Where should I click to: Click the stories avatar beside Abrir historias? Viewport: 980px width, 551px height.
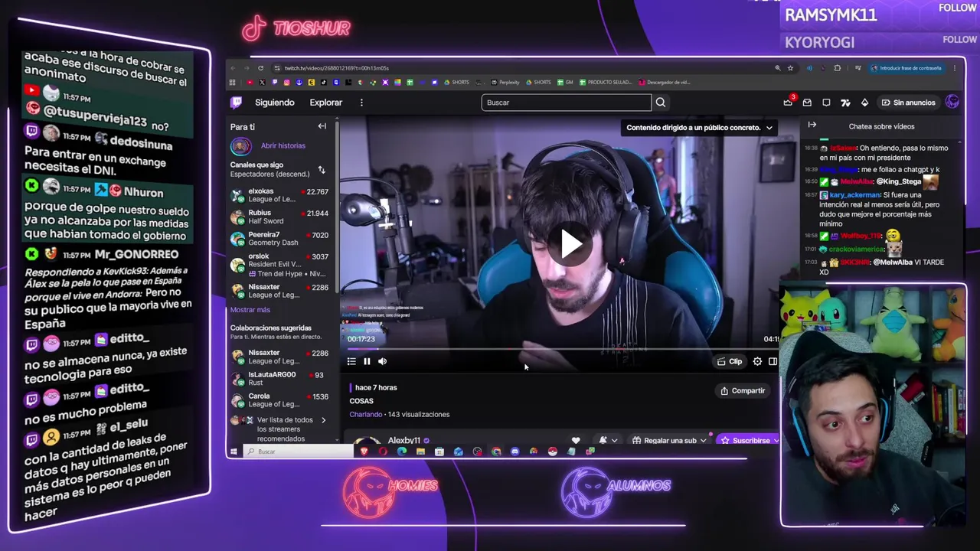point(241,145)
